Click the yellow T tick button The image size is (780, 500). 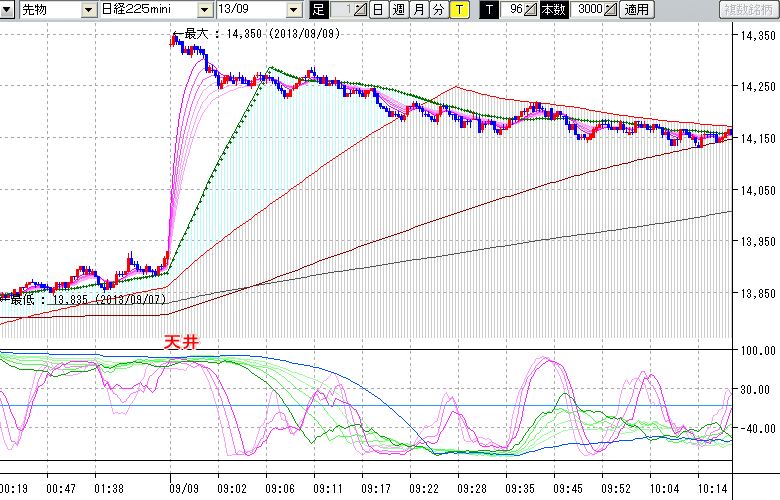(458, 10)
